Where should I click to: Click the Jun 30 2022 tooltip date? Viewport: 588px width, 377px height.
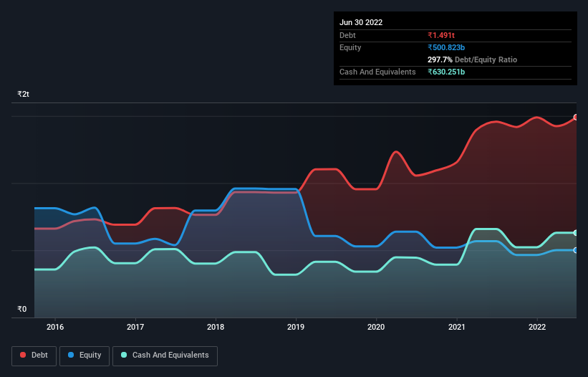coord(361,22)
